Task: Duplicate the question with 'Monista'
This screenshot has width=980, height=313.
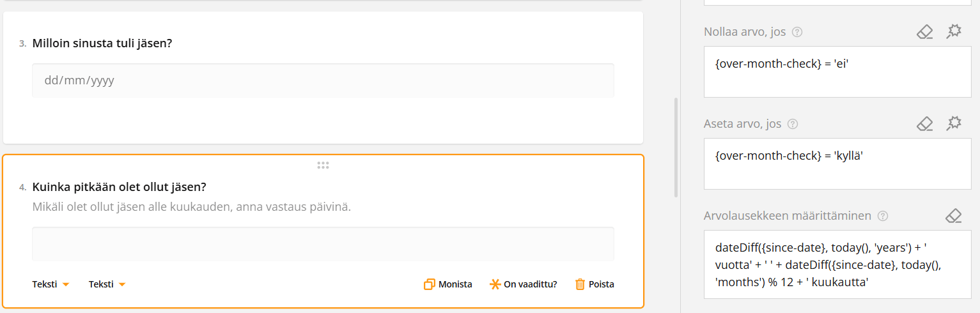Action: (x=448, y=284)
